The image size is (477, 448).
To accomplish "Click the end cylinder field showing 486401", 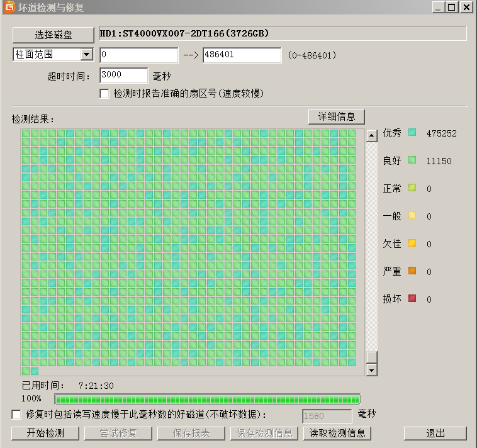I will click(x=242, y=55).
